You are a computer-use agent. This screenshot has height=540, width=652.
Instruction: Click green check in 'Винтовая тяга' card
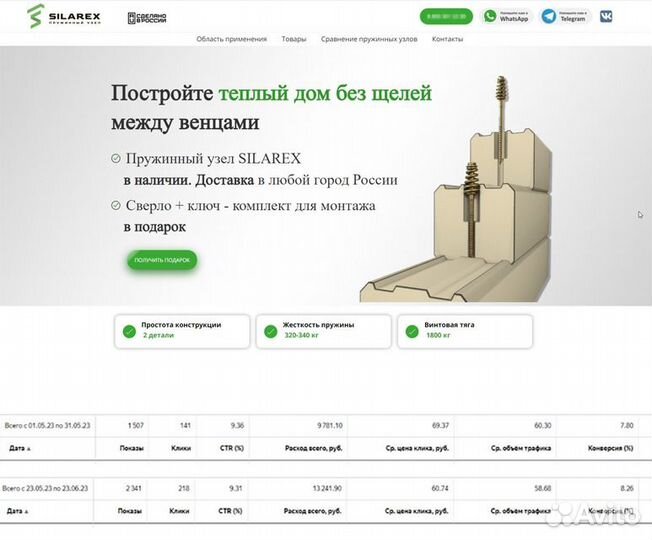tap(412, 331)
